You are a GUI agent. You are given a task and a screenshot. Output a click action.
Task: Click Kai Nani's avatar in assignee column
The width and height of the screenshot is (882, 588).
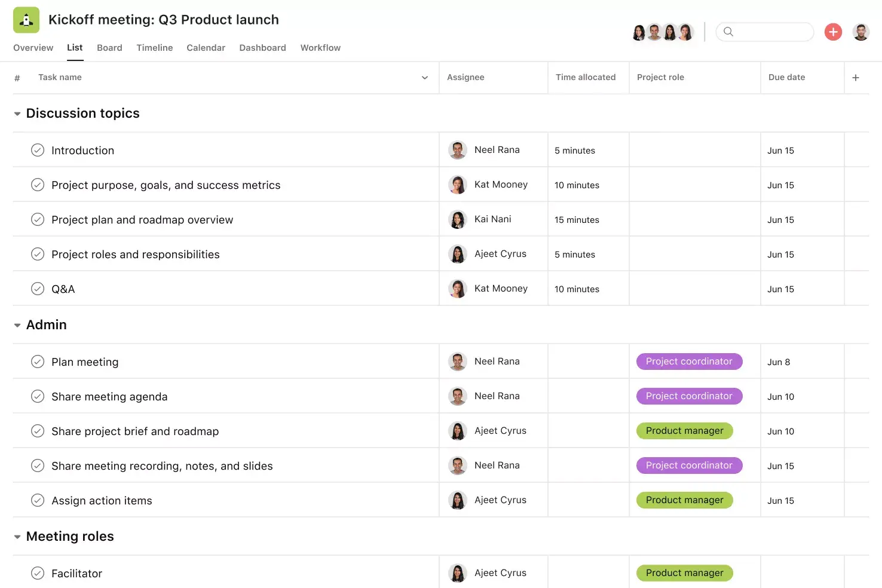tap(458, 220)
